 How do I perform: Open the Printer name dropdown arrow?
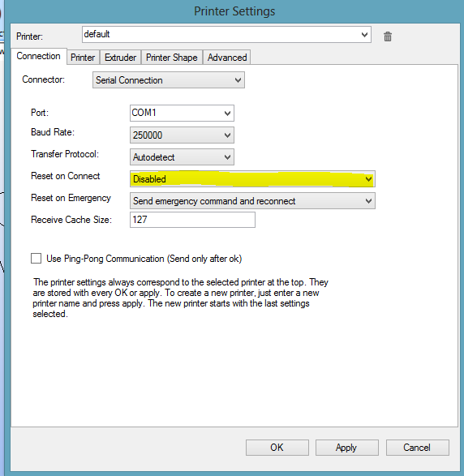coord(364,35)
